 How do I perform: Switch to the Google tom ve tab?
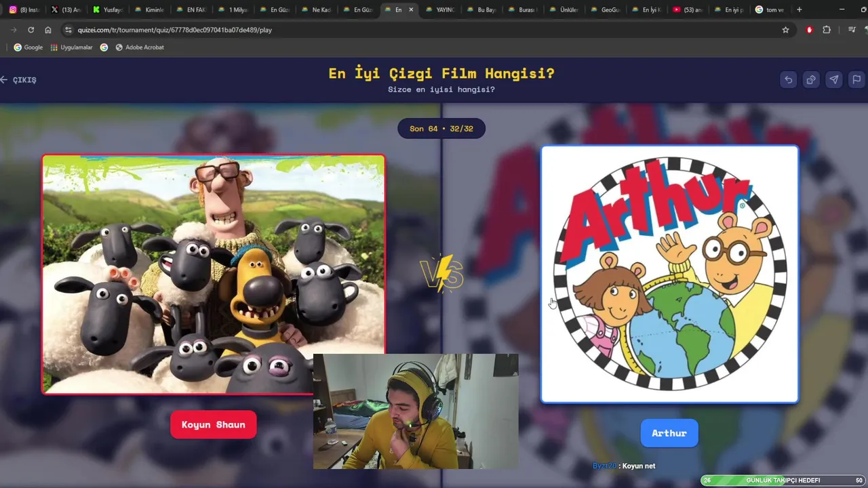pos(771,9)
